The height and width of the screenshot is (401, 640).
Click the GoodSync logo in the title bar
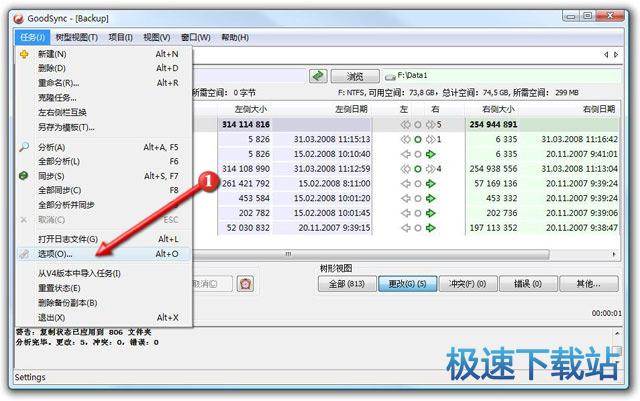click(18, 18)
